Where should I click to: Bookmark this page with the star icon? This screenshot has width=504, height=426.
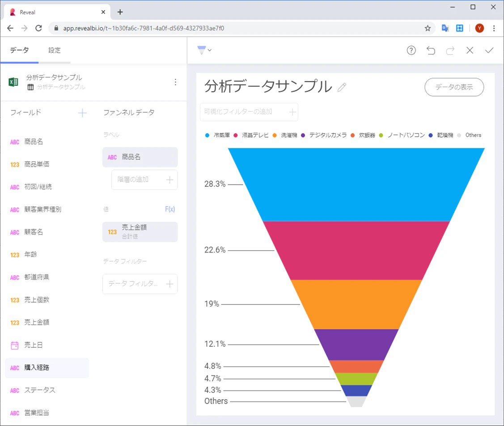pos(428,28)
